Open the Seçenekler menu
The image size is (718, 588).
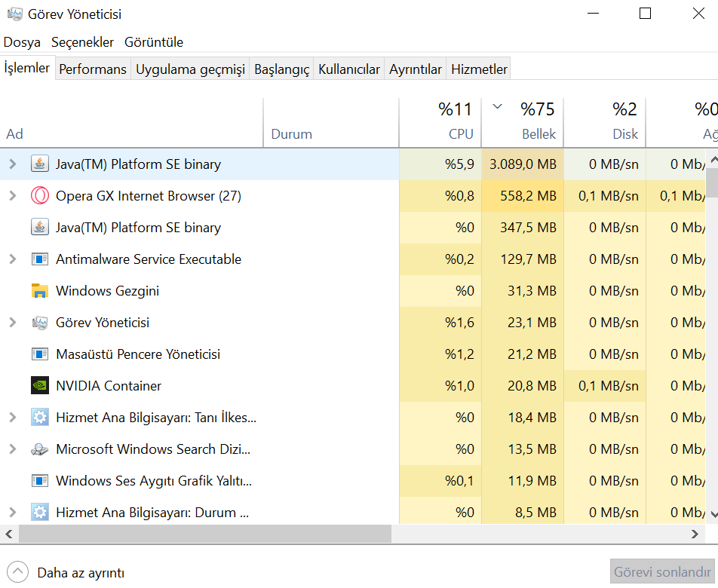pos(82,42)
